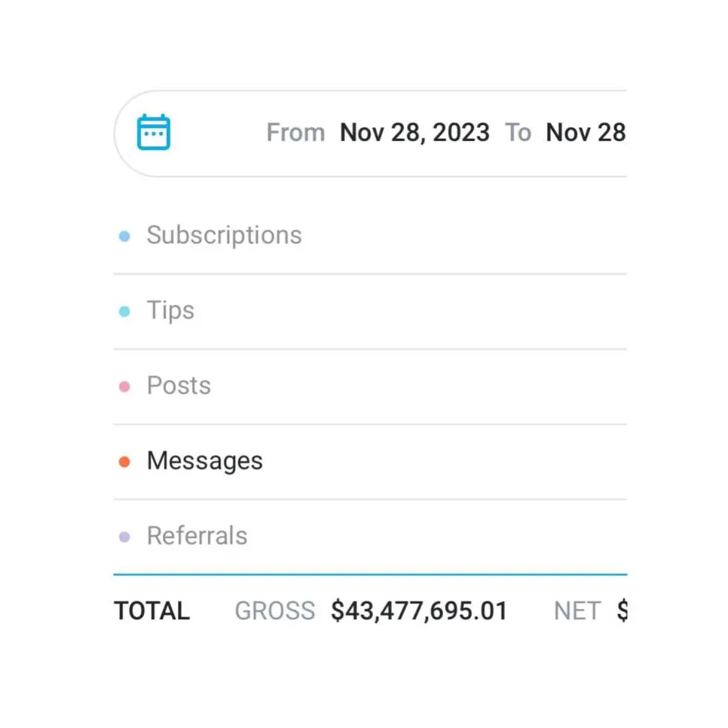Viewport: 728px width, 728px height.
Task: Open the calendar date picker icon
Action: [154, 133]
